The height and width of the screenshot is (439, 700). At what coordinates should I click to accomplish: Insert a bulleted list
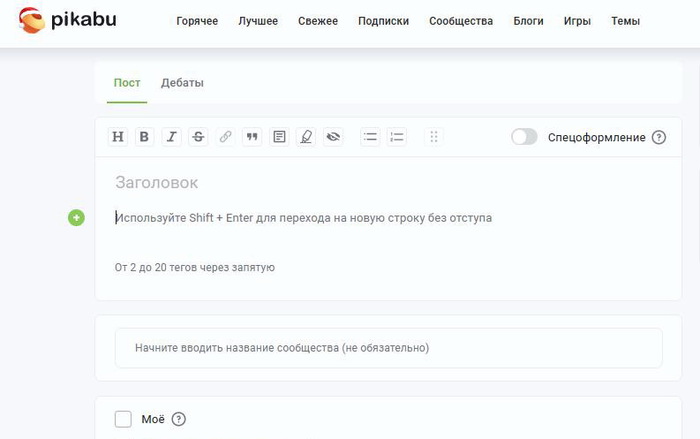pyautogui.click(x=370, y=137)
